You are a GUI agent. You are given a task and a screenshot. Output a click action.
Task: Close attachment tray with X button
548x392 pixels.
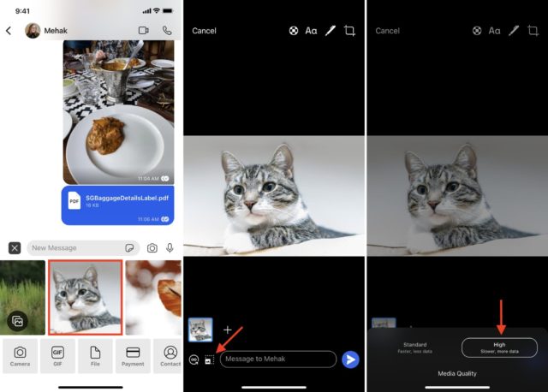(x=15, y=248)
